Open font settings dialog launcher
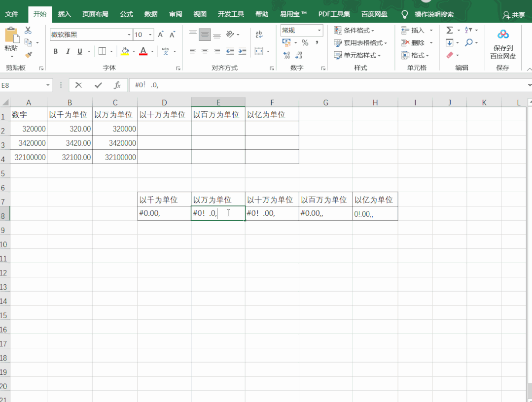 coord(178,68)
